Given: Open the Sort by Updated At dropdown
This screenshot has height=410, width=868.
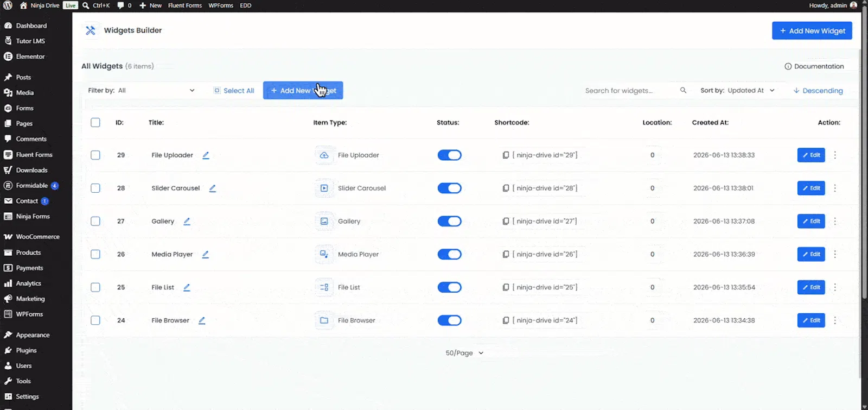Looking at the screenshot, I should 738,91.
